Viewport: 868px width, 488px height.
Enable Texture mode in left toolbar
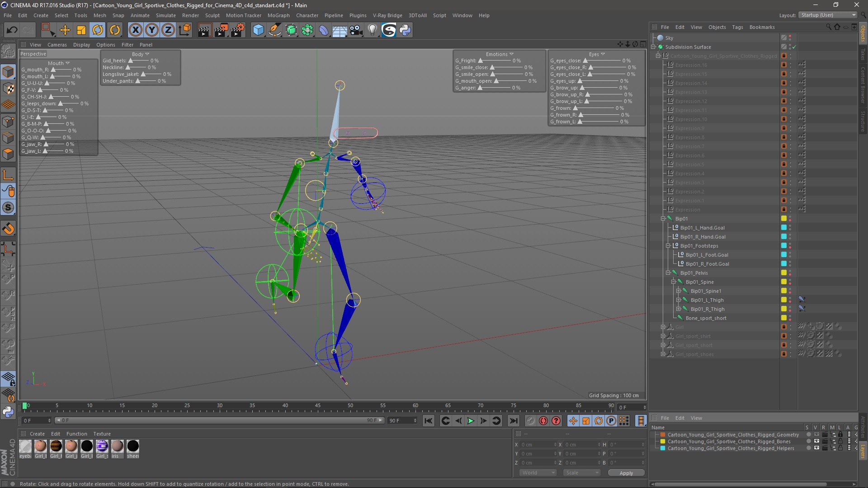point(8,88)
